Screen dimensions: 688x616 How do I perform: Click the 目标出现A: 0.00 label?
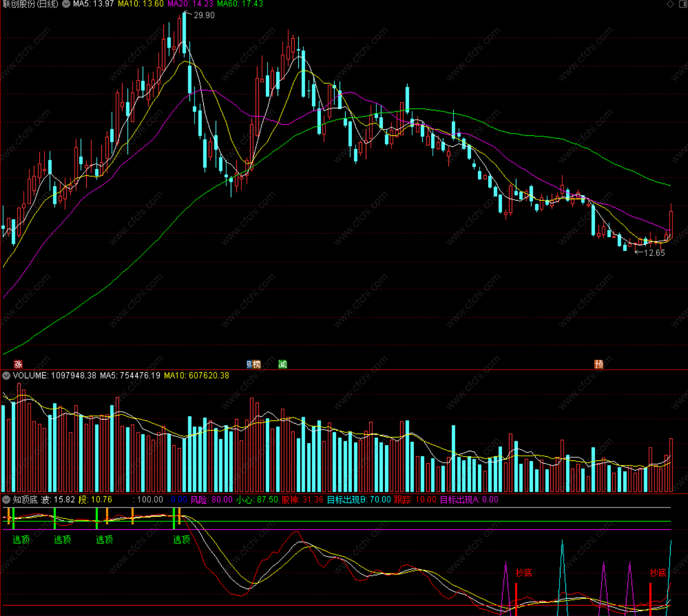coord(469,499)
